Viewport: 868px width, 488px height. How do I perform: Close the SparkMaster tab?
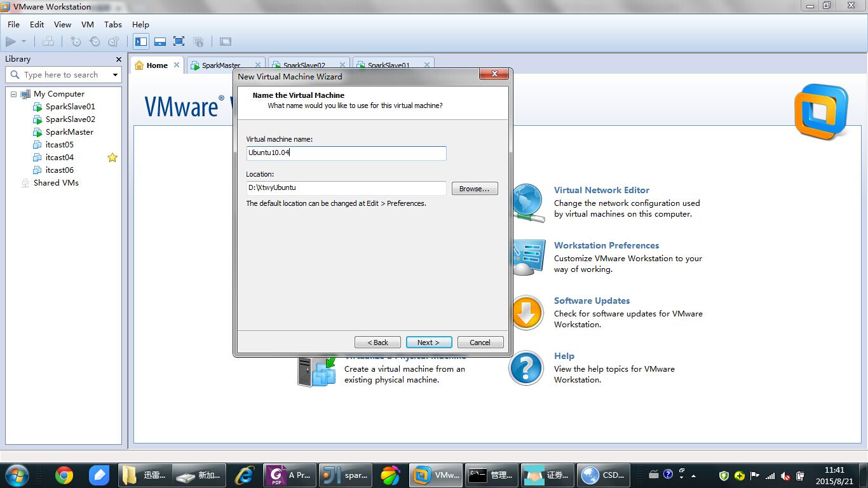(258, 65)
